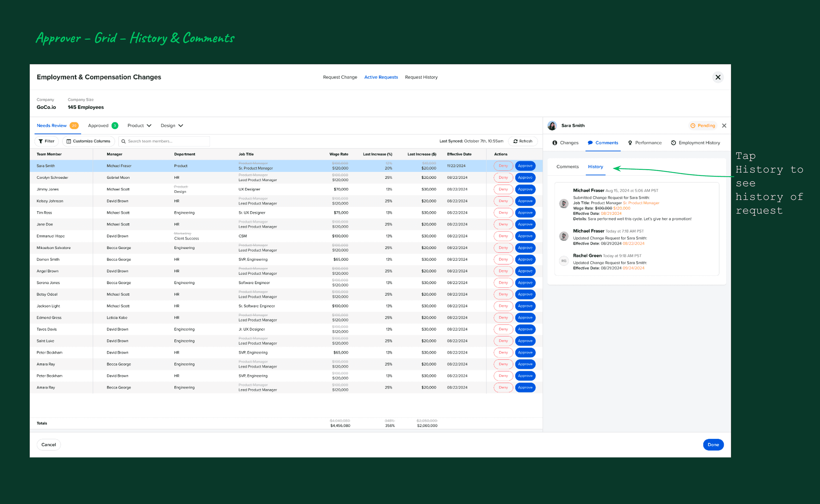Open the Employment History clock icon

click(673, 143)
